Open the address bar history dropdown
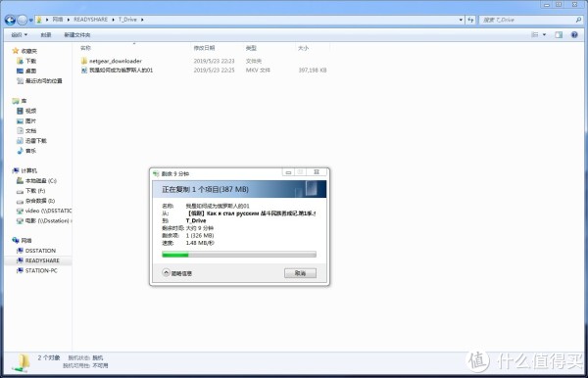The height and width of the screenshot is (378, 588). pyautogui.click(x=461, y=20)
